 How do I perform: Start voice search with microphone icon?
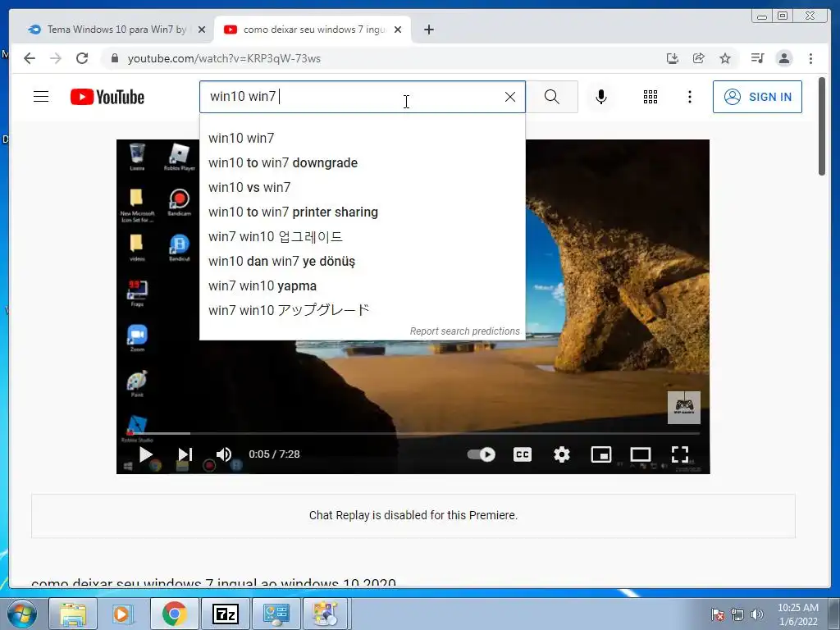pos(601,97)
